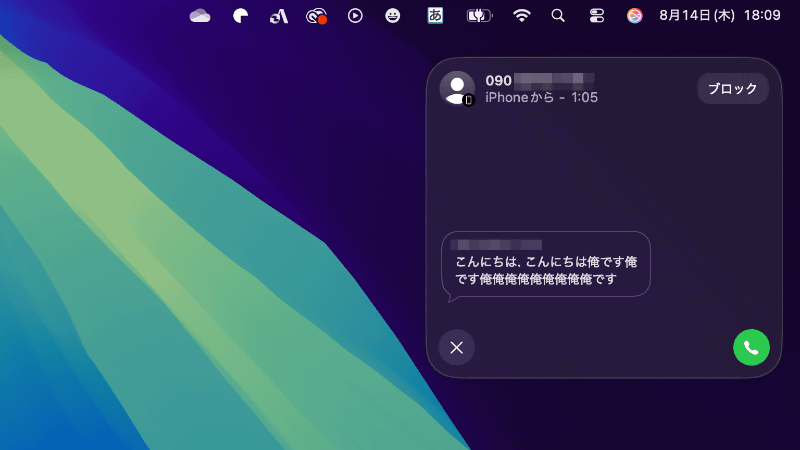Open the stylized A app menu bar icon

[279, 16]
